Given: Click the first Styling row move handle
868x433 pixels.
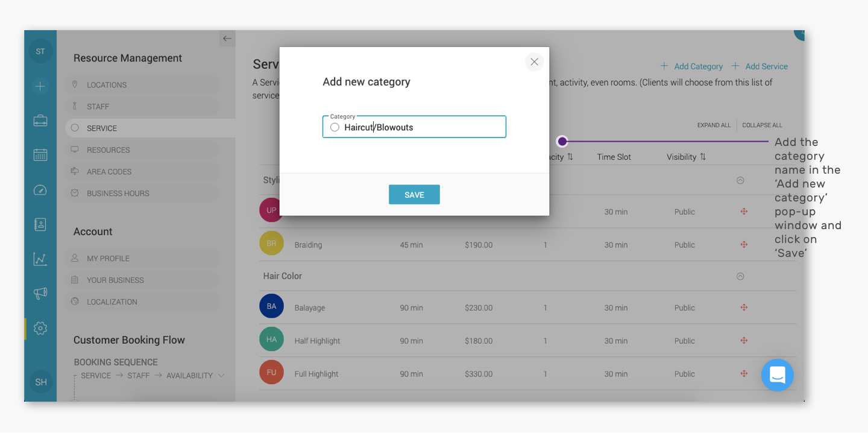Looking at the screenshot, I should coord(744,212).
